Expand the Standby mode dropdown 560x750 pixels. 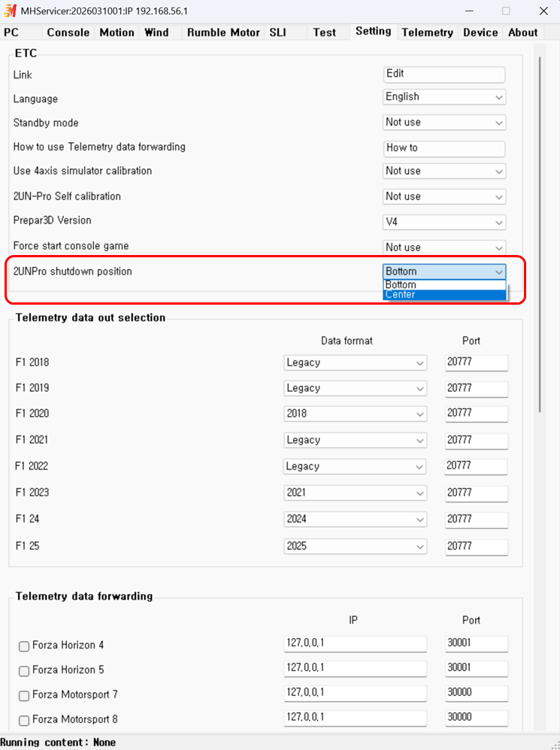(444, 123)
